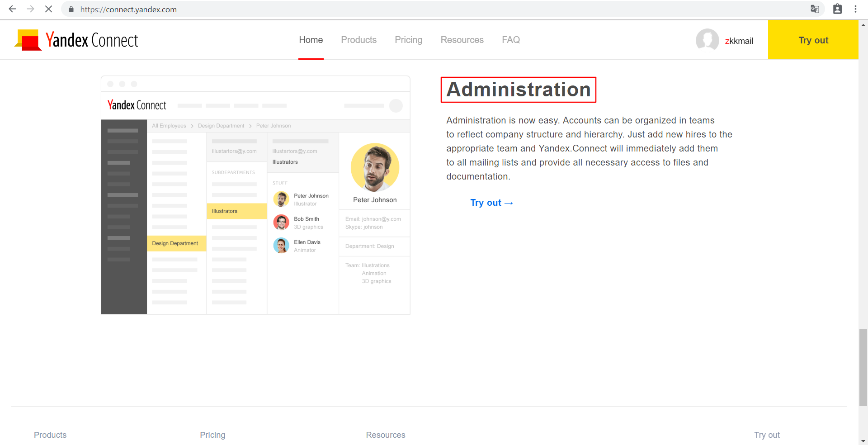
Task: Click the Administration illustration screenshot
Action: (x=255, y=195)
